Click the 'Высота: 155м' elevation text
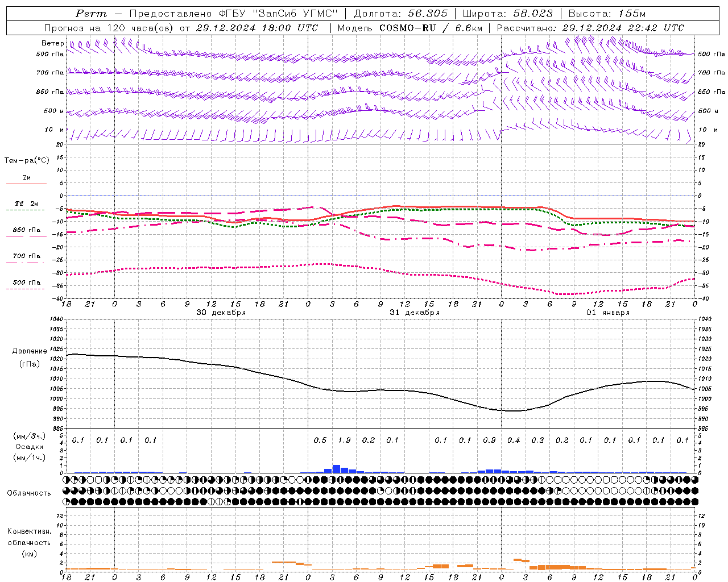Screen dimensions: 728x582 point(607,14)
